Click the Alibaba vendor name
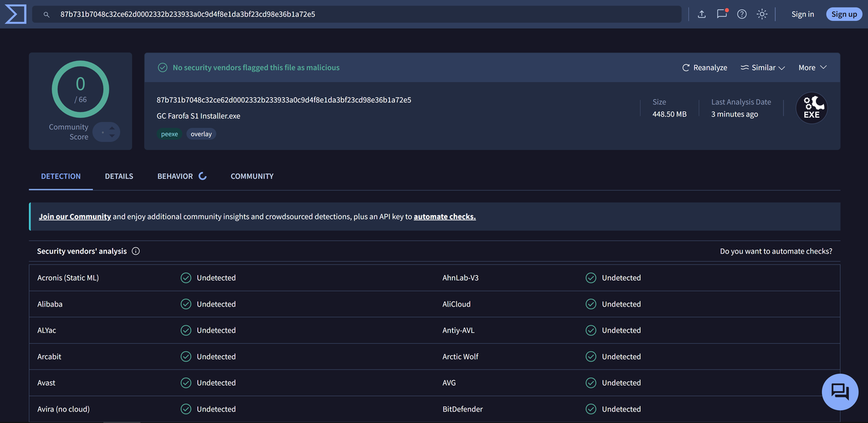Viewport: 868px width, 423px height. [50, 304]
